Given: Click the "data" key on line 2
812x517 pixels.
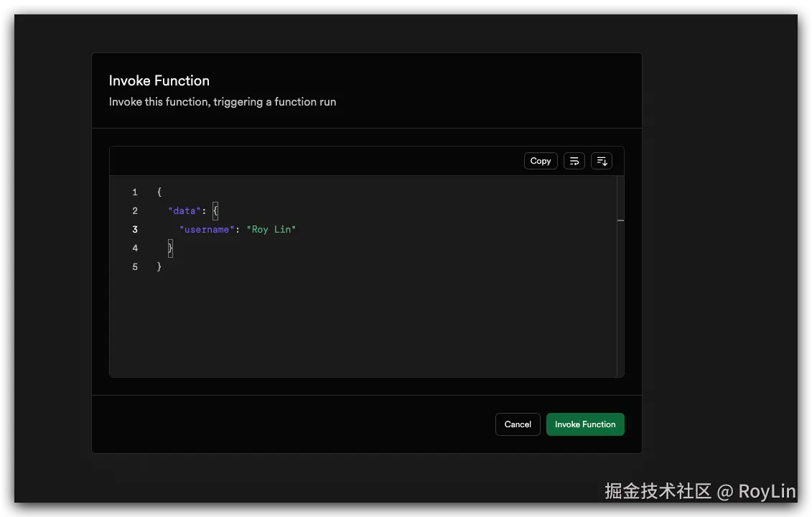Looking at the screenshot, I should point(185,211).
